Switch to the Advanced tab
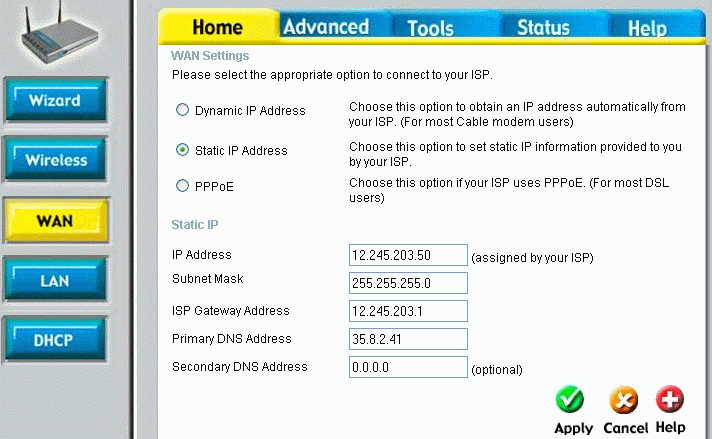The image size is (712, 439). click(326, 27)
